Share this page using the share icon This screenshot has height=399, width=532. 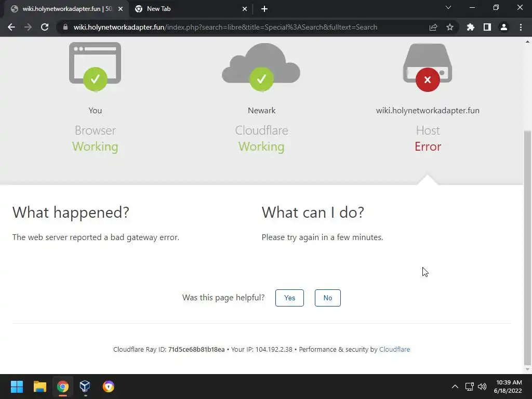[433, 27]
